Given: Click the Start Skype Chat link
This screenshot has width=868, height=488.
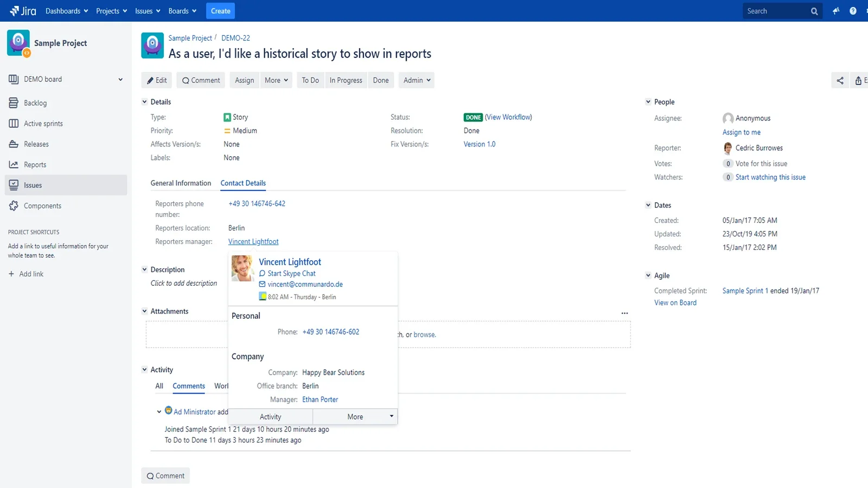Looking at the screenshot, I should pyautogui.click(x=291, y=274).
